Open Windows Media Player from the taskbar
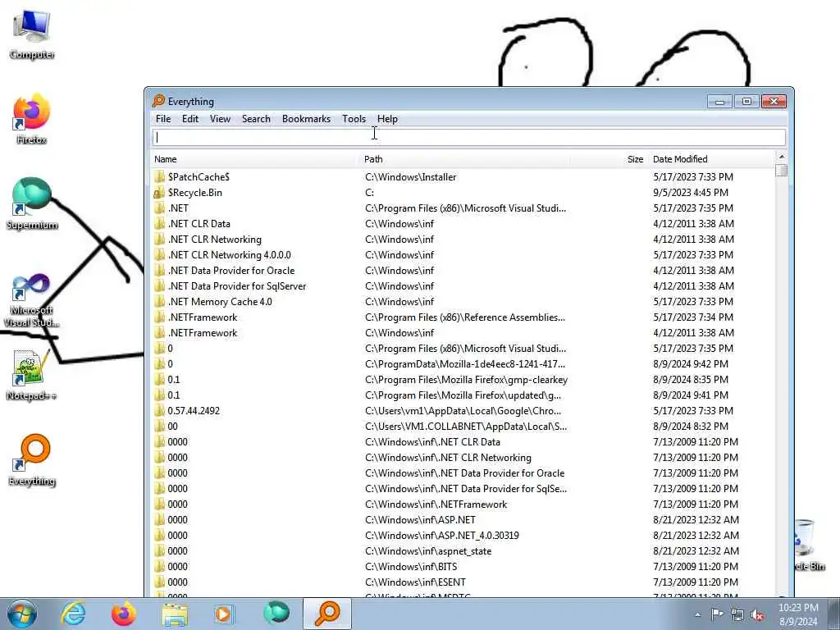 click(224, 614)
